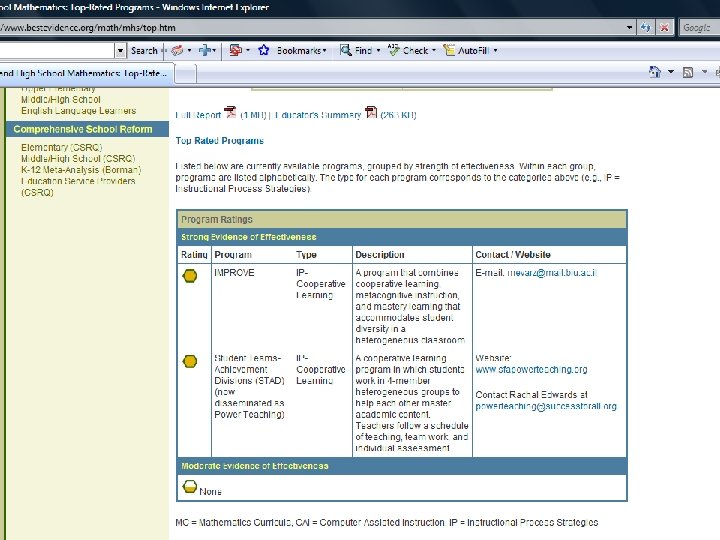Open the Education Service Providers (CSRQ) link
The width and height of the screenshot is (720, 540).
pos(78,186)
